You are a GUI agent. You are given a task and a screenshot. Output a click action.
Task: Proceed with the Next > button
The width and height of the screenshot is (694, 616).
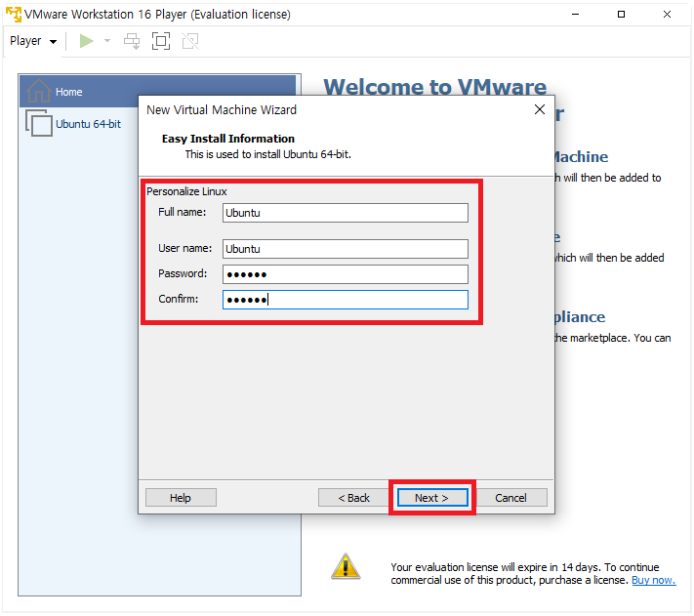(432, 498)
